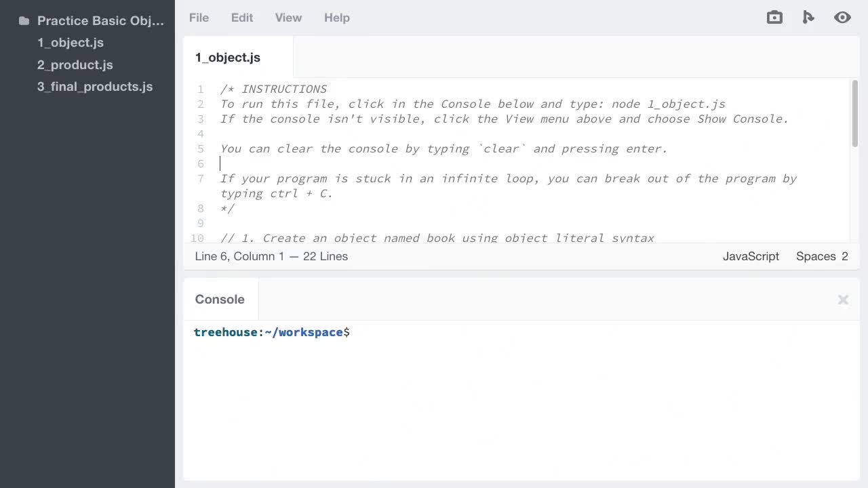Fork the workspace using the fork icon
Viewport: 868px width, 488px height.
(x=808, y=17)
